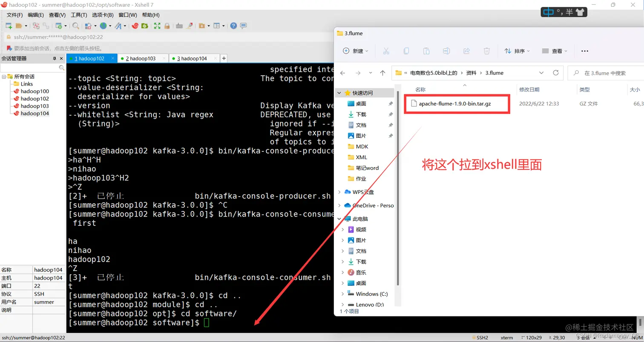Open the 编辑(E) menu
Image resolution: width=644 pixels, height=342 pixels.
point(36,15)
